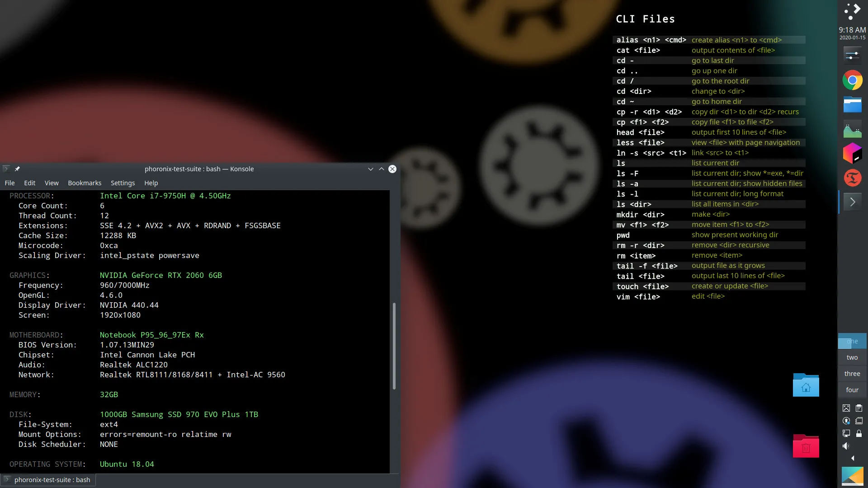Open the Home folder desktop icon
This screenshot has height=488, width=868.
(806, 385)
